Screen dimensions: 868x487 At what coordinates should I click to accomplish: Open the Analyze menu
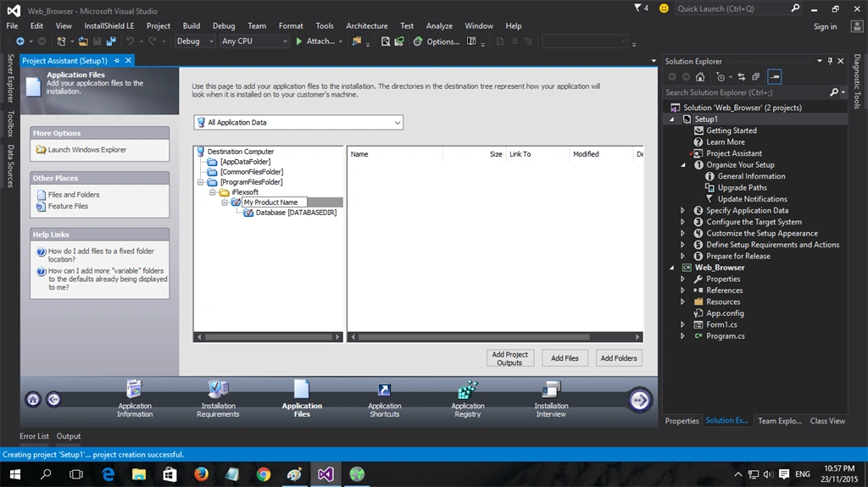point(440,25)
